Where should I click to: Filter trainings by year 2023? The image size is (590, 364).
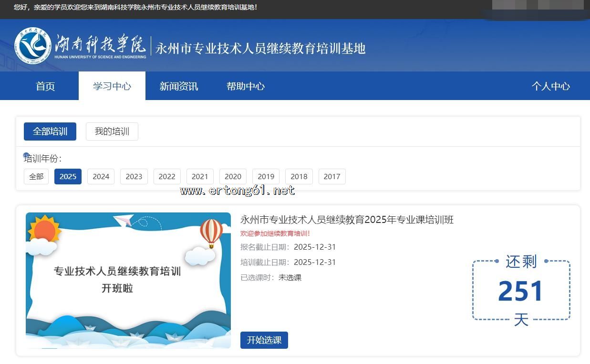pos(134,176)
